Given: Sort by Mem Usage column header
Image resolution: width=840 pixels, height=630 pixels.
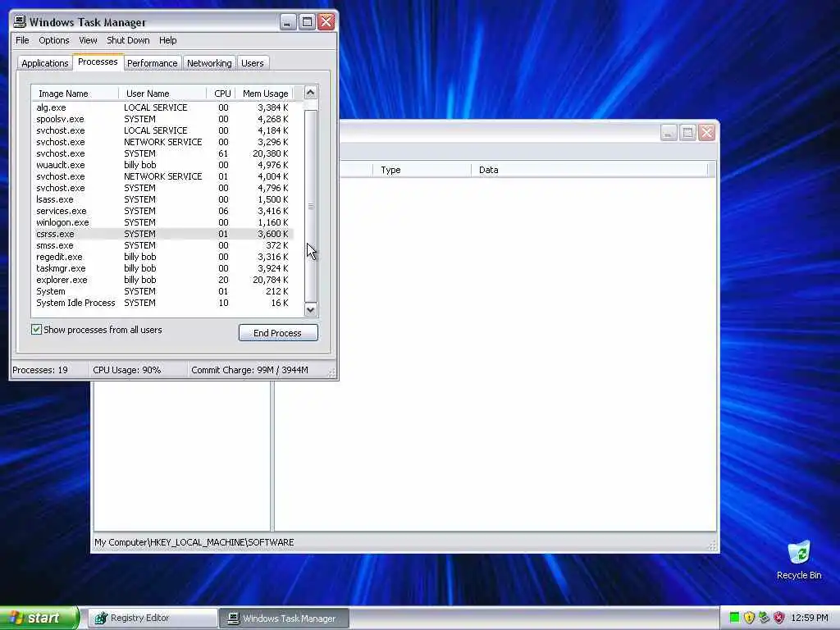Looking at the screenshot, I should coord(264,94).
